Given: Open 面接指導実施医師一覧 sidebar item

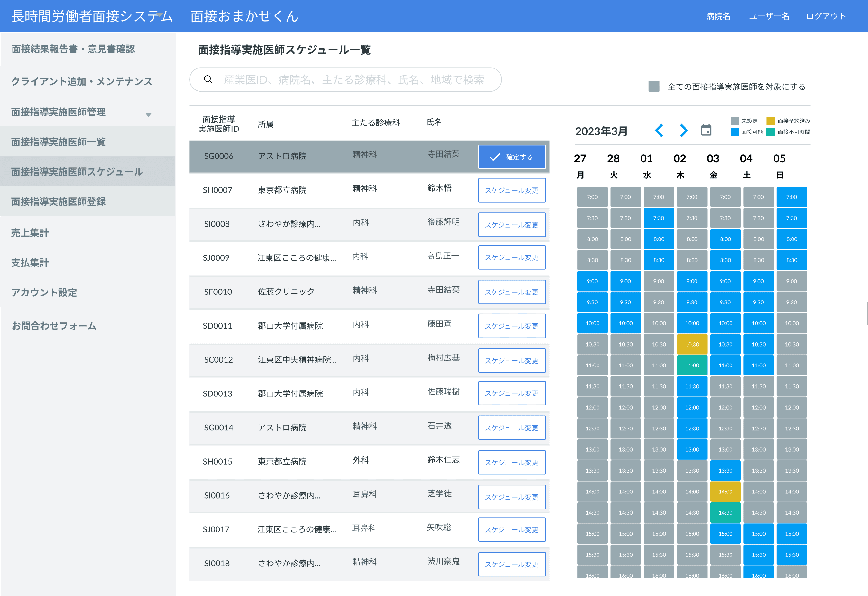Looking at the screenshot, I should (58, 142).
